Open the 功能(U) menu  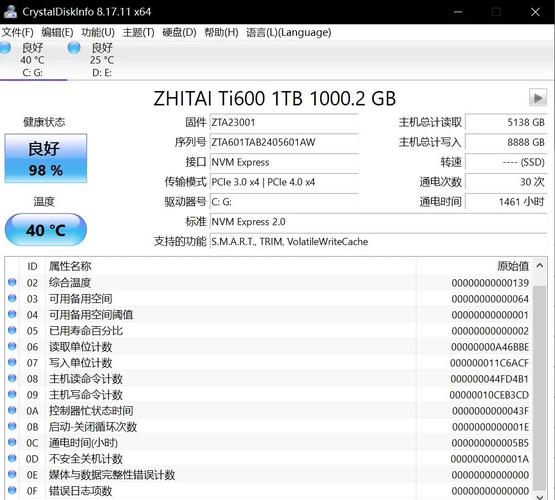point(98,33)
